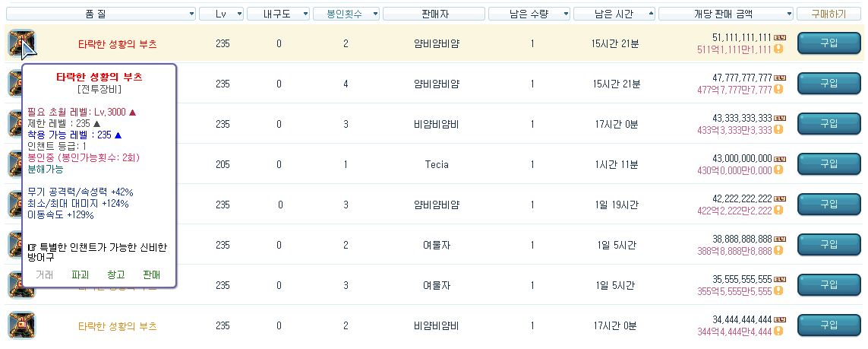Click seller 여물자 in the 35,555,555,555 row
868x349 pixels.
click(437, 285)
